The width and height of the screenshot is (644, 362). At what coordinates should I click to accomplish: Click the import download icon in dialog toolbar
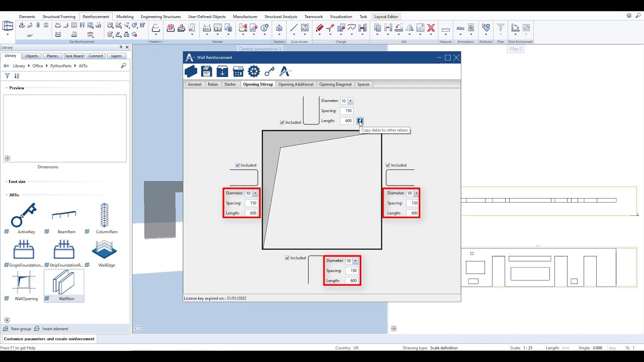222,71
